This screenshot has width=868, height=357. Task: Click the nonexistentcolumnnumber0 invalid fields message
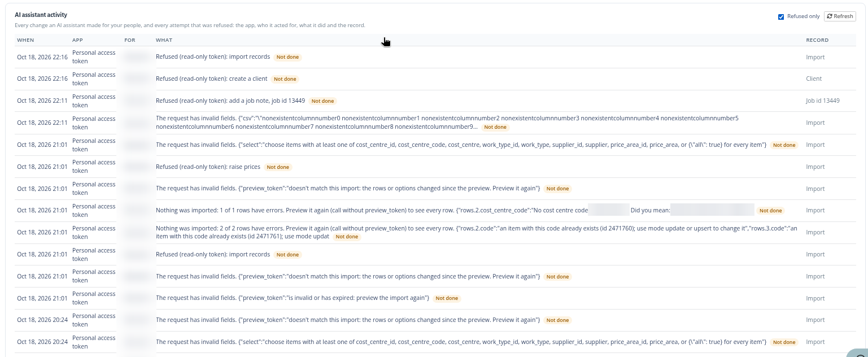[447, 123]
